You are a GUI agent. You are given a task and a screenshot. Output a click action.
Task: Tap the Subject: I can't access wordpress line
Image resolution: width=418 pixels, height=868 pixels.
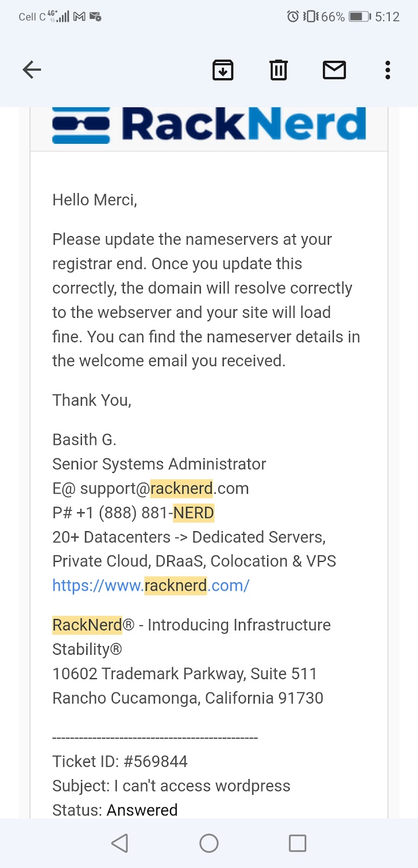(x=171, y=786)
